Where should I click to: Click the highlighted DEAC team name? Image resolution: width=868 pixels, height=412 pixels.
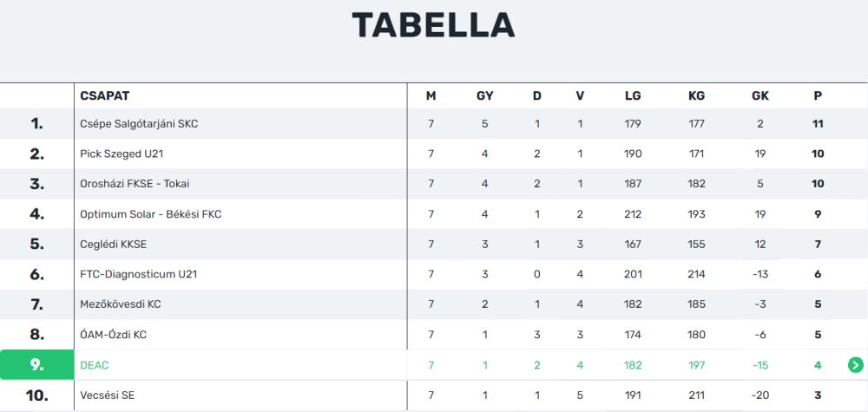click(x=95, y=365)
